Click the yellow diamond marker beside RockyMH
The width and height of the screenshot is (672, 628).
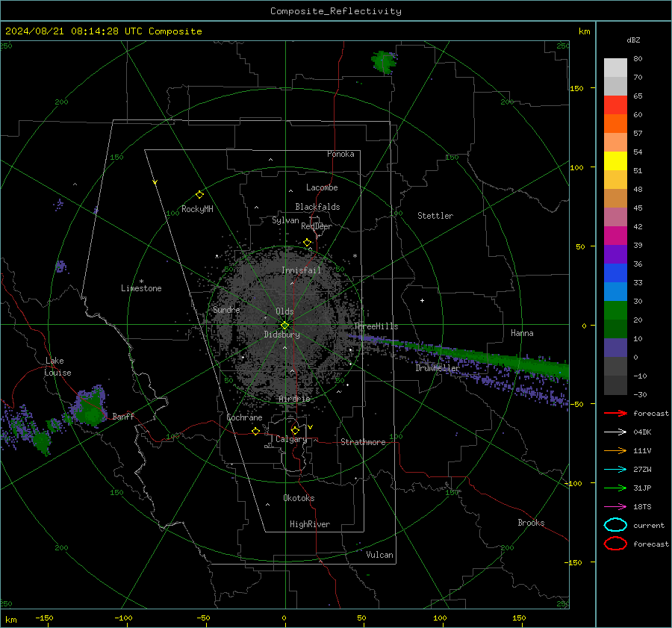click(x=199, y=195)
